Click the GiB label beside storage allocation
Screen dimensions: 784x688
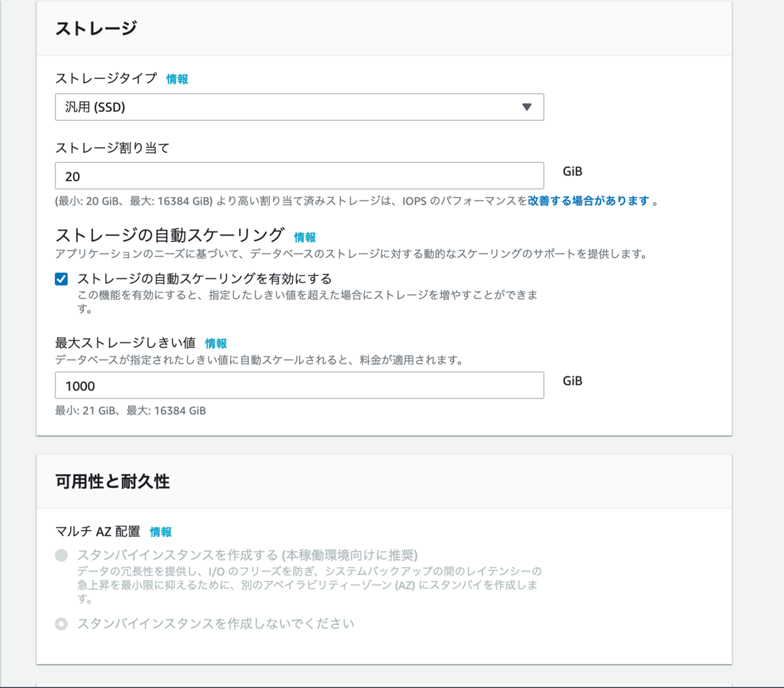(572, 171)
